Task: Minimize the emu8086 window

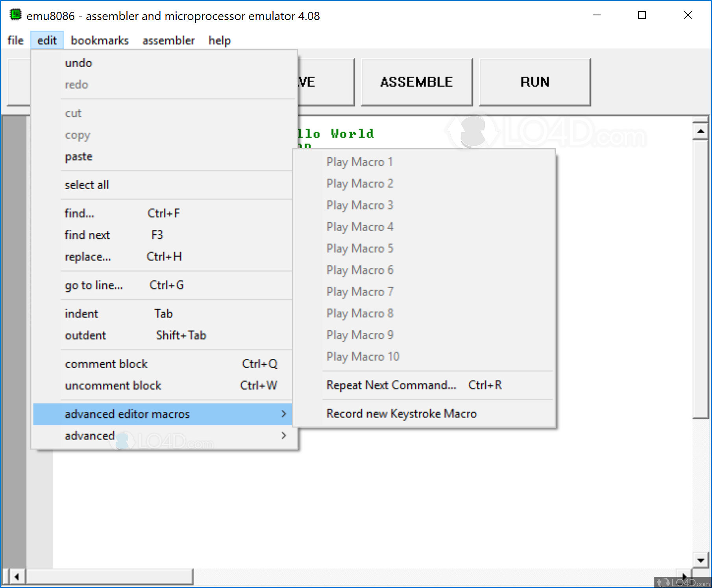Action: 596,15
